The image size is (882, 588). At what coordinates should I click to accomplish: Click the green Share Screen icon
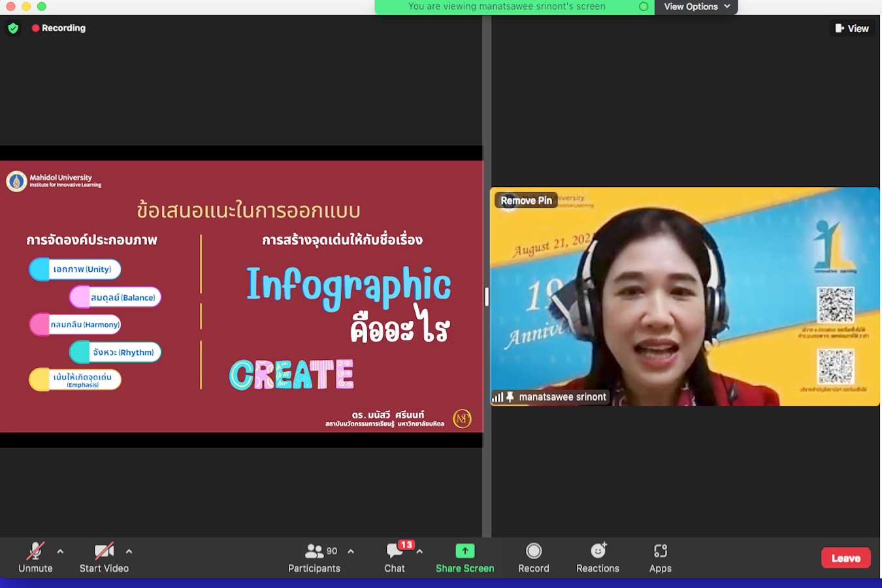click(465, 551)
